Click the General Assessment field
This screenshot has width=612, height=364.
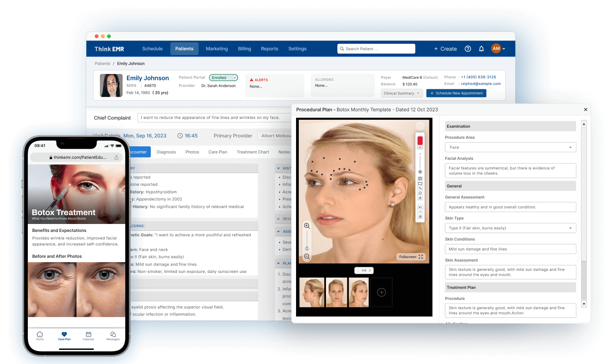coord(511,207)
